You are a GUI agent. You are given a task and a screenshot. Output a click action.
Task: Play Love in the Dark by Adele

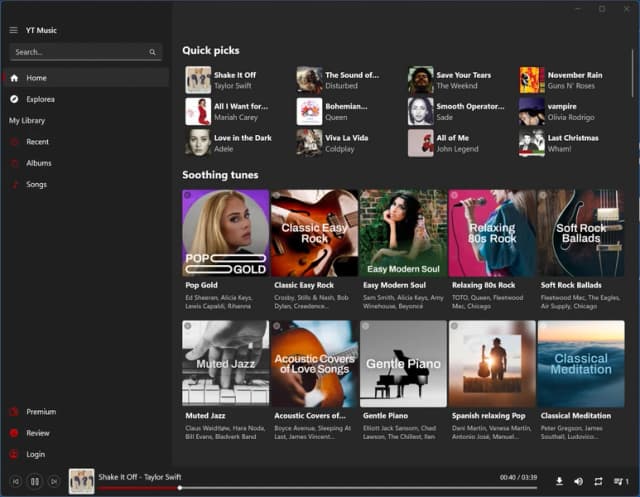[234, 143]
